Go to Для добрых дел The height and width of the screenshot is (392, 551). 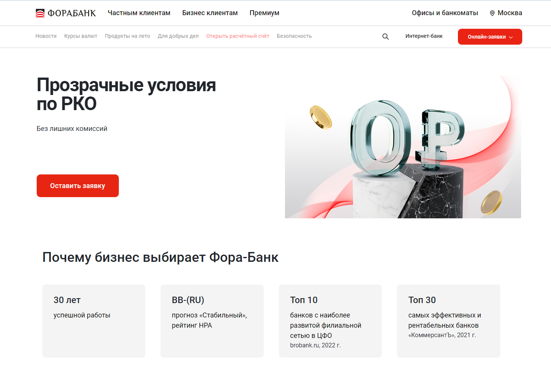click(x=178, y=36)
